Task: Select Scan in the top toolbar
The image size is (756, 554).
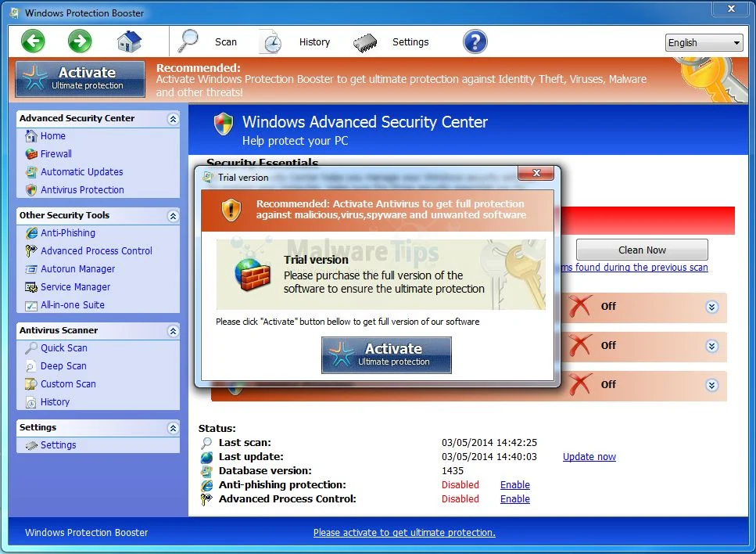Action: (226, 42)
